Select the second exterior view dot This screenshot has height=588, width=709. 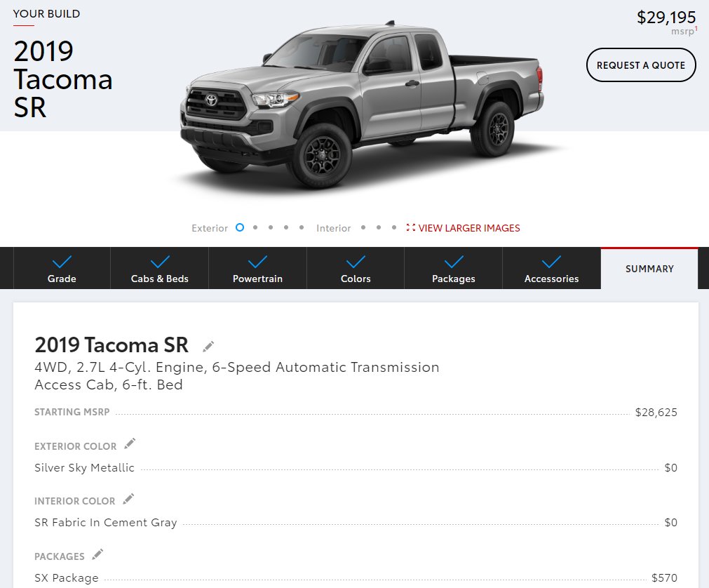pos(255,227)
